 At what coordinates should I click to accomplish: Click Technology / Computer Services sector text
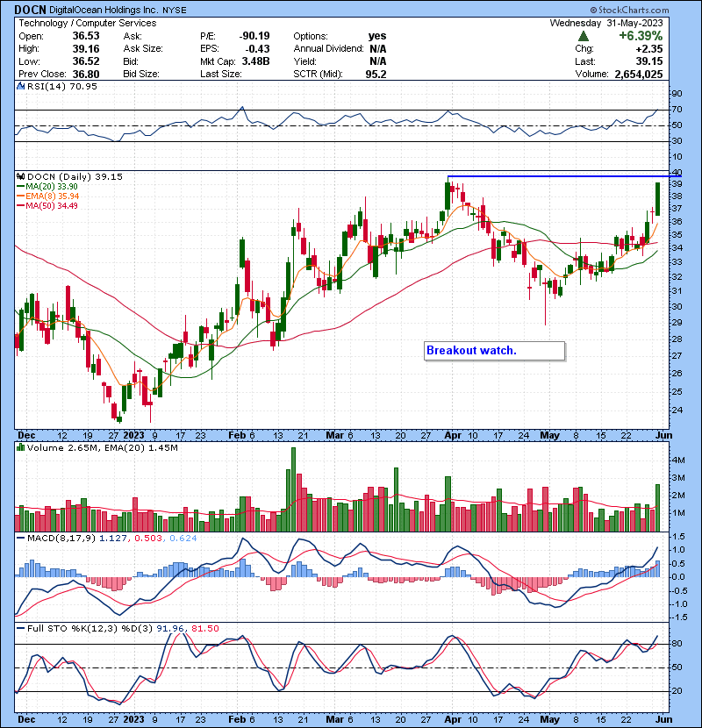pos(88,23)
